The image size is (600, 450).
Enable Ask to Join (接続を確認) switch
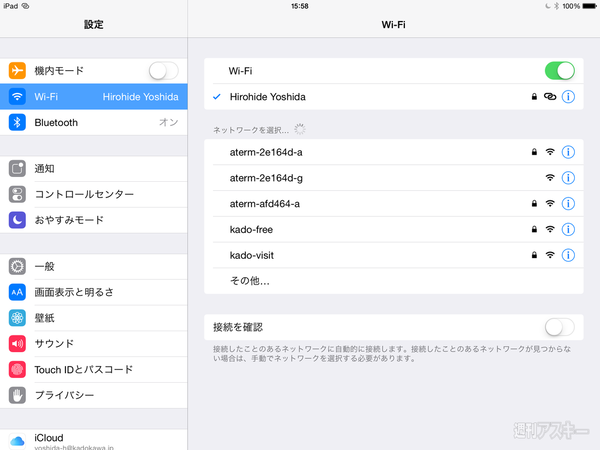click(560, 328)
